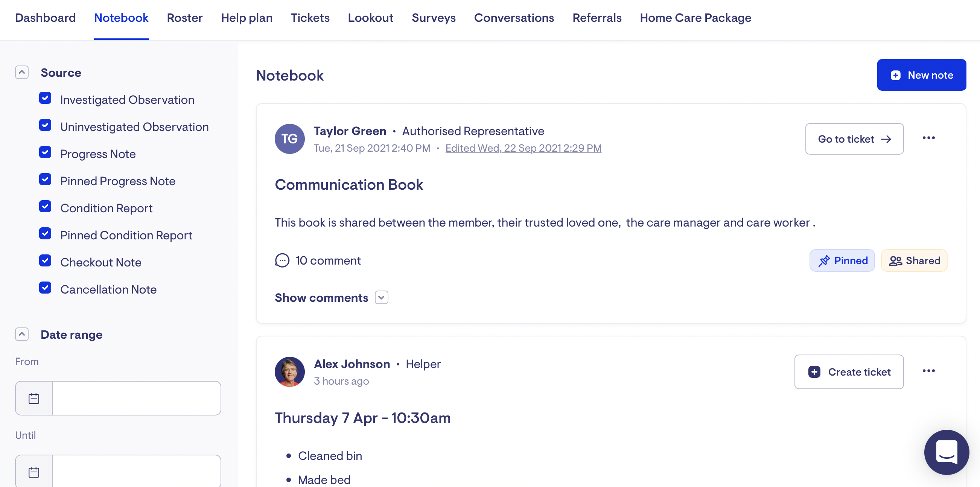Click the Shared tag badge

coord(914,260)
